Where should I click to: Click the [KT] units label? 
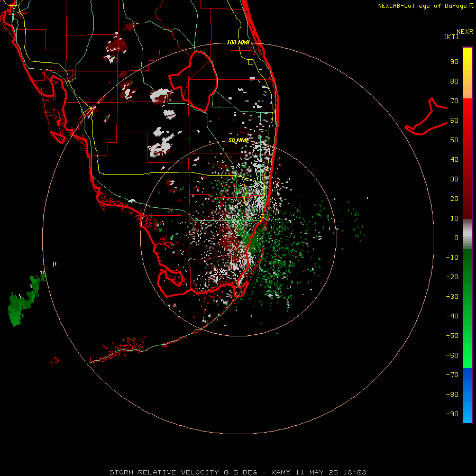(x=452, y=36)
